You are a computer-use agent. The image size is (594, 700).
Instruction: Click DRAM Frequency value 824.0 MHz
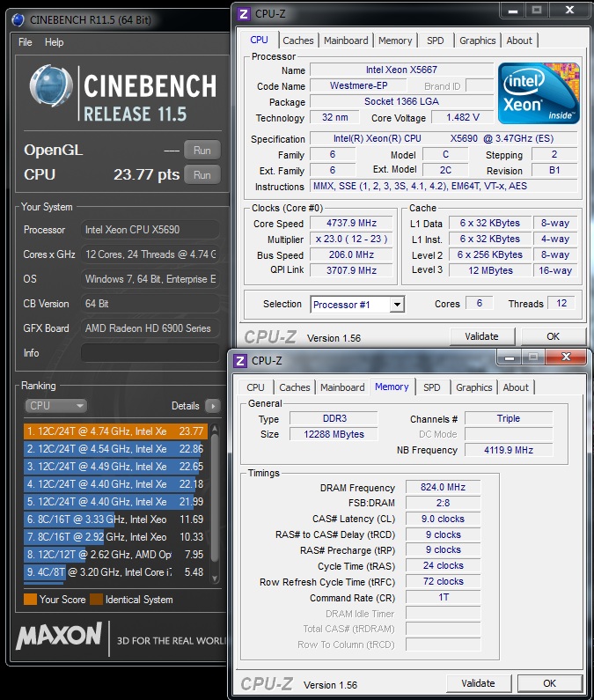443,487
